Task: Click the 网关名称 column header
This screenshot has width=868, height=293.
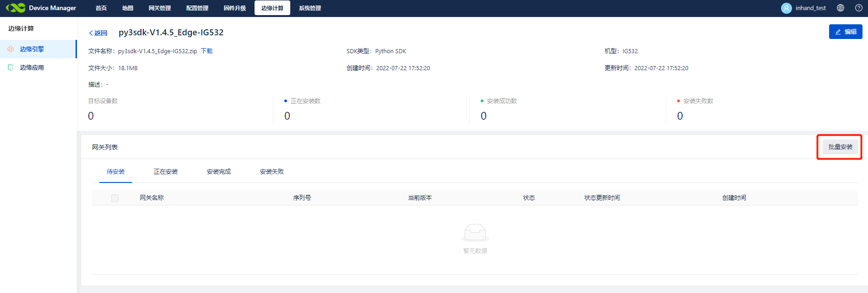Action: 152,198
